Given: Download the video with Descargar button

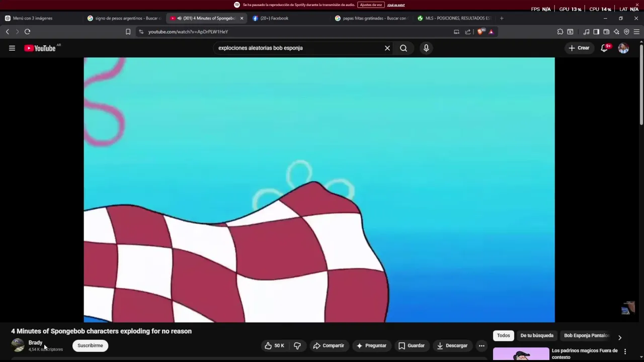Looking at the screenshot, I should pos(452,345).
